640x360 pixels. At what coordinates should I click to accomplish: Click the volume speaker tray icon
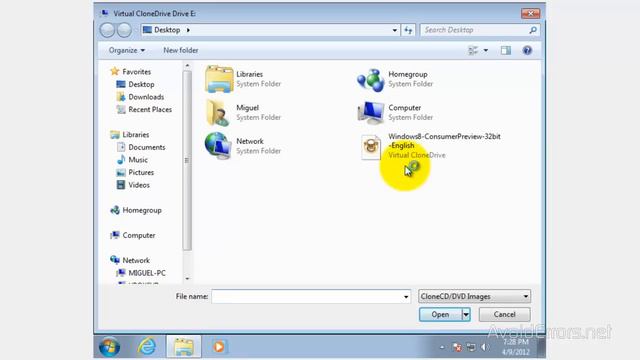(x=484, y=347)
